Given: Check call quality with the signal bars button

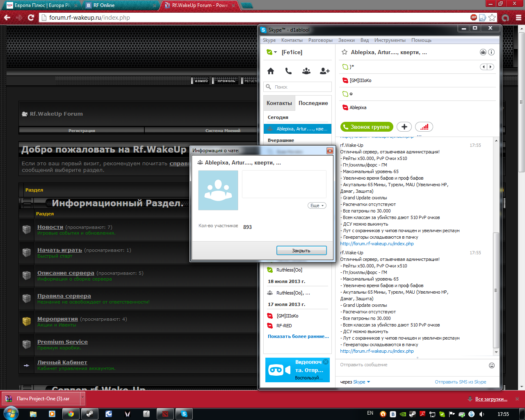Looking at the screenshot, I should pyautogui.click(x=424, y=127).
